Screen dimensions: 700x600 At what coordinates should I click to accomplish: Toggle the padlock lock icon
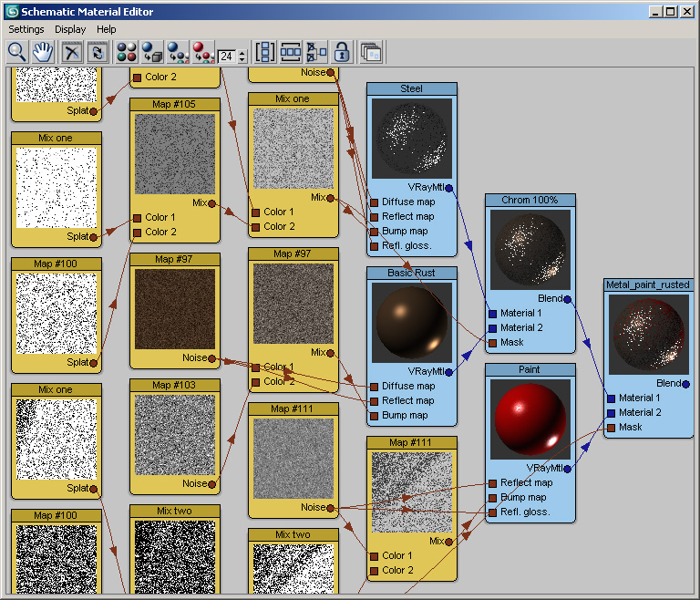coord(342,52)
